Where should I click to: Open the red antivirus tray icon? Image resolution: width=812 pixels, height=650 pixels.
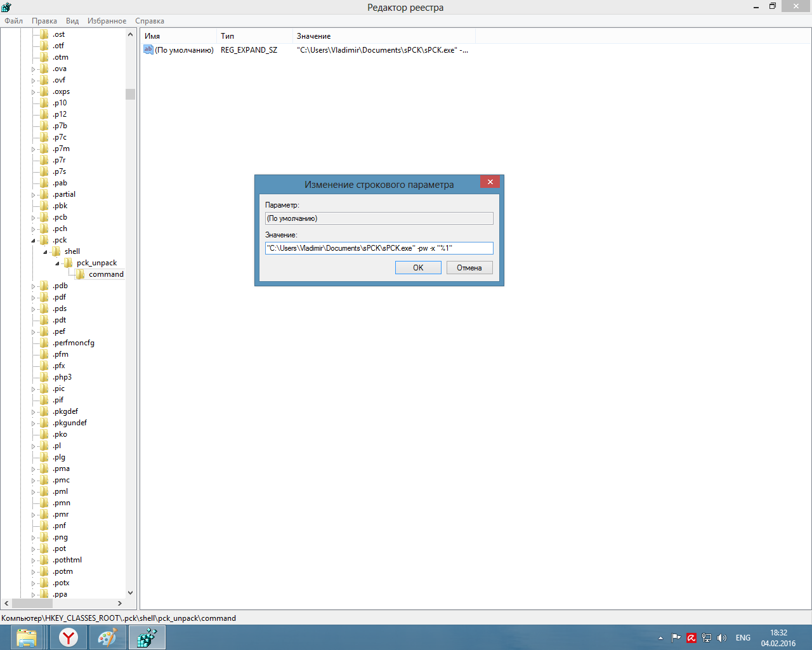click(x=691, y=638)
